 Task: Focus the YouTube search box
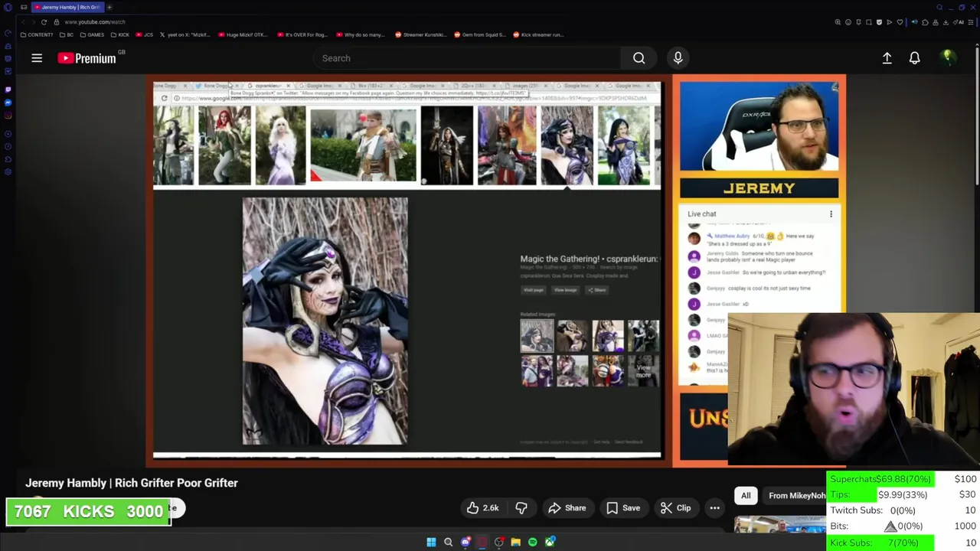click(467, 58)
